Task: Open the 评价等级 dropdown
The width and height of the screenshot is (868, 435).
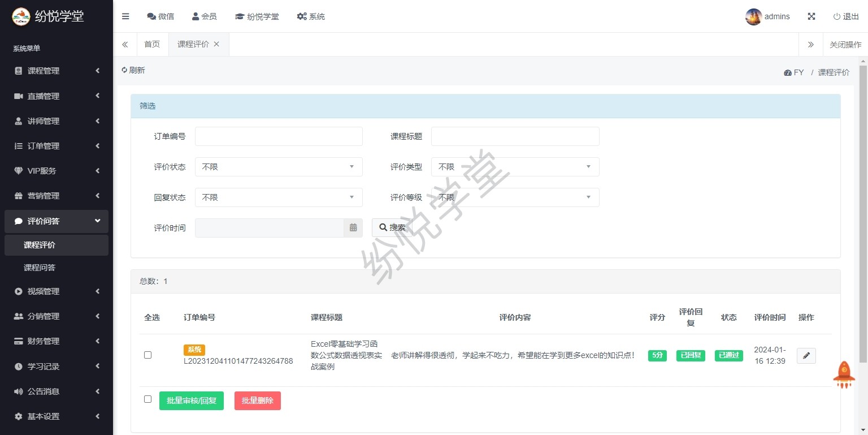Action: coord(515,197)
